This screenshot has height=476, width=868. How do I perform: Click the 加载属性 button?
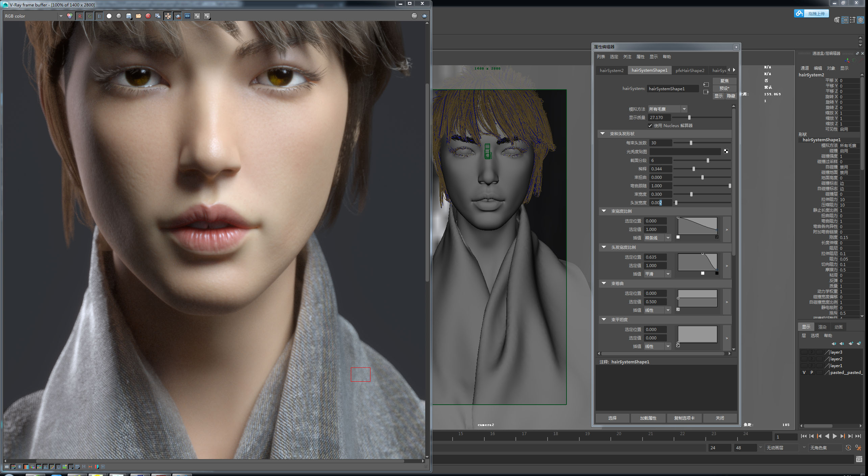point(648,418)
